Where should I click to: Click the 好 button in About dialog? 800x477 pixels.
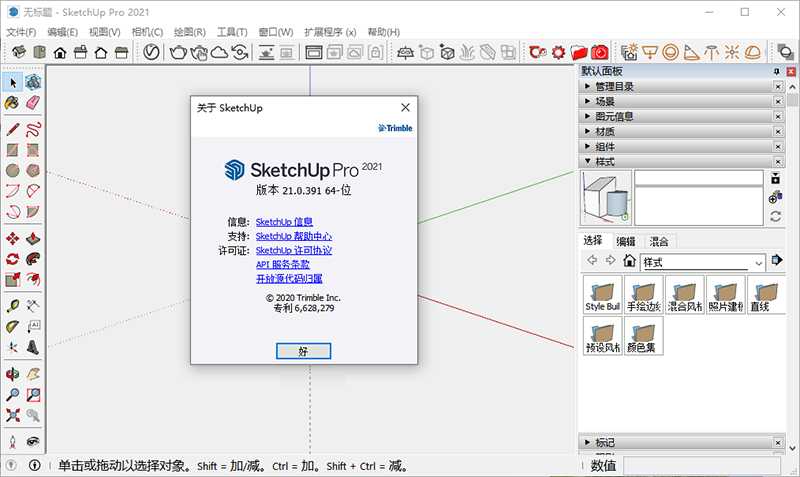point(304,351)
